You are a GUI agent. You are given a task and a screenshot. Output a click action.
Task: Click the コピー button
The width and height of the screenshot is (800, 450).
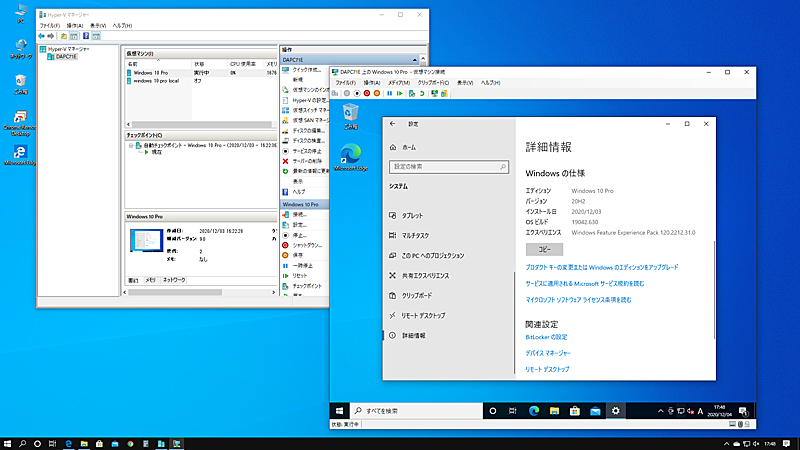544,249
